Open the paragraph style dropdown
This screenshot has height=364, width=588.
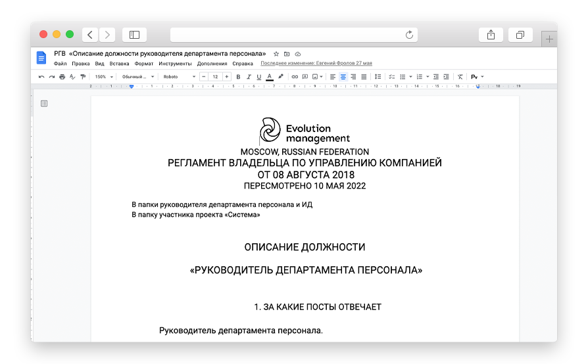point(137,77)
